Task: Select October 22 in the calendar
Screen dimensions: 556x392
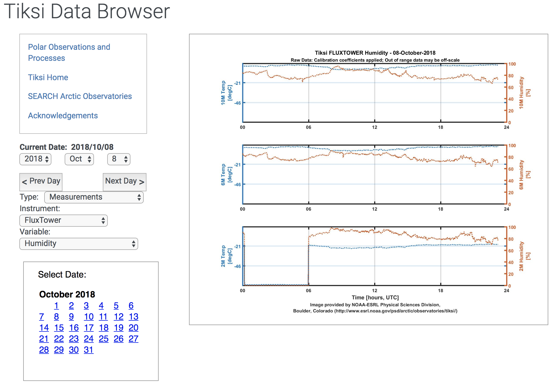Action: click(59, 339)
